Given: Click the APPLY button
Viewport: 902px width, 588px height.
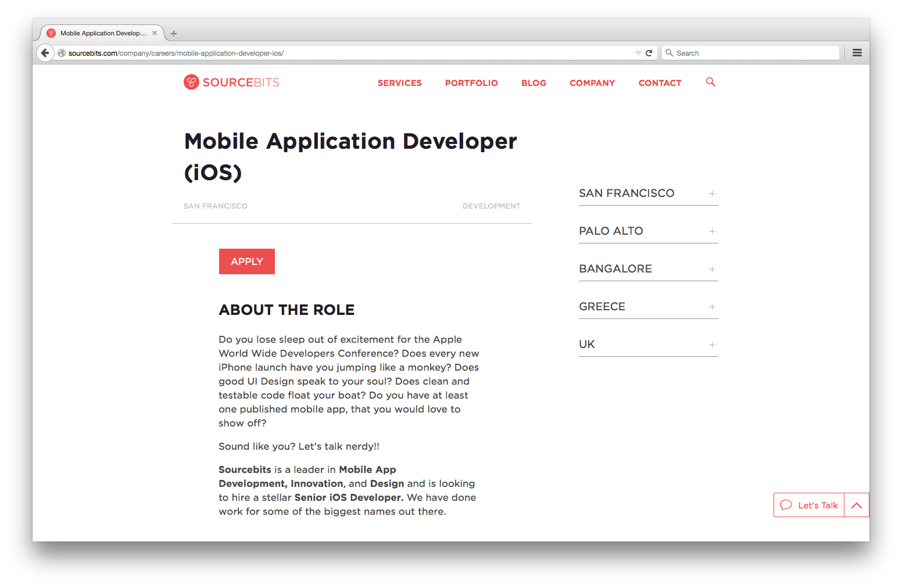Looking at the screenshot, I should pyautogui.click(x=247, y=261).
